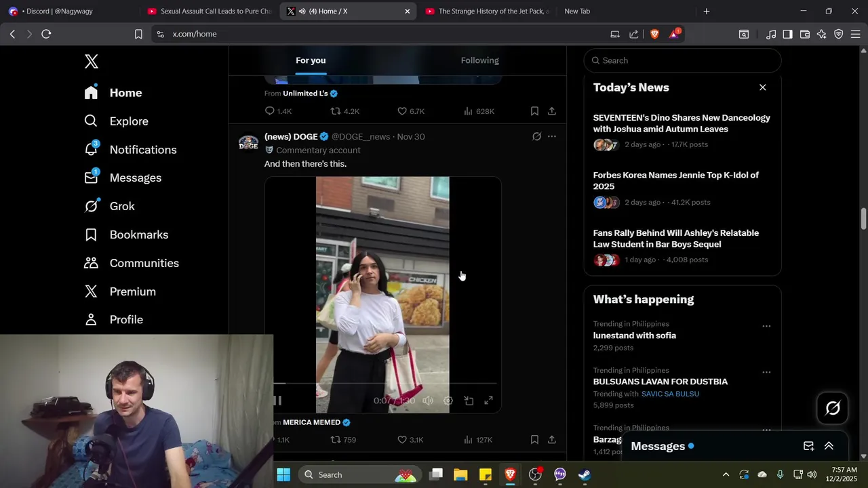Image resolution: width=868 pixels, height=488 pixels.
Task: Share the DOGE news post
Action: click(x=552, y=440)
